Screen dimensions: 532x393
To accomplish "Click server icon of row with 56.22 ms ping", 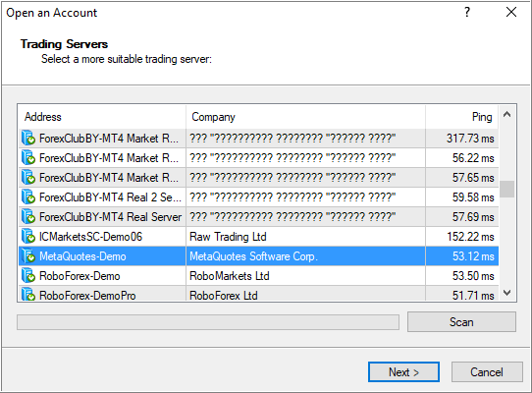I will pyautogui.click(x=28, y=158).
